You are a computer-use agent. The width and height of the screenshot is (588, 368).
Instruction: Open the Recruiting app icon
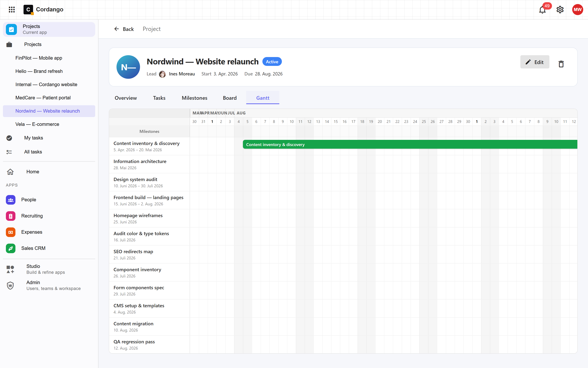[x=11, y=216]
